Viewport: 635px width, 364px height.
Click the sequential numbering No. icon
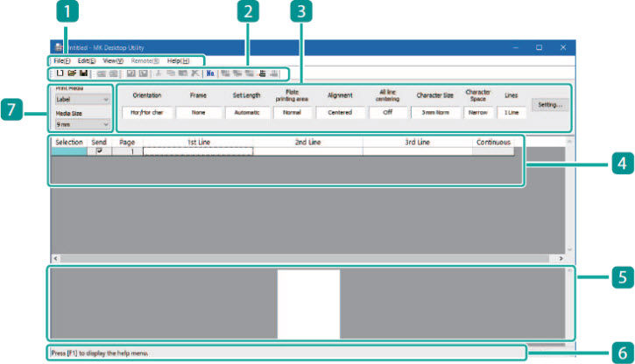(211, 74)
